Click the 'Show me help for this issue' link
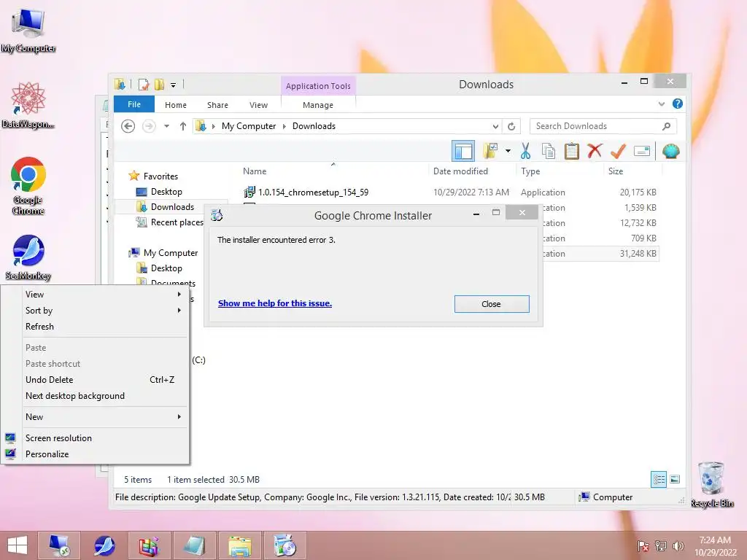The width and height of the screenshot is (747, 560). pyautogui.click(x=275, y=303)
